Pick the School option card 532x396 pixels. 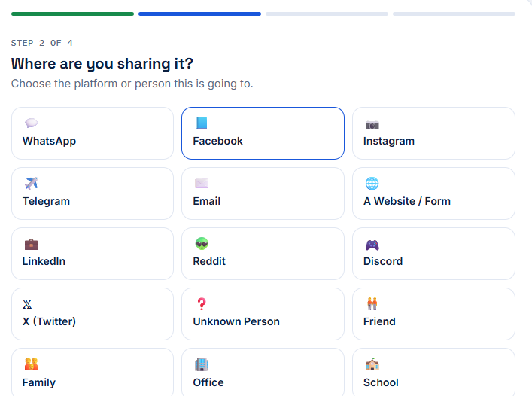point(433,372)
